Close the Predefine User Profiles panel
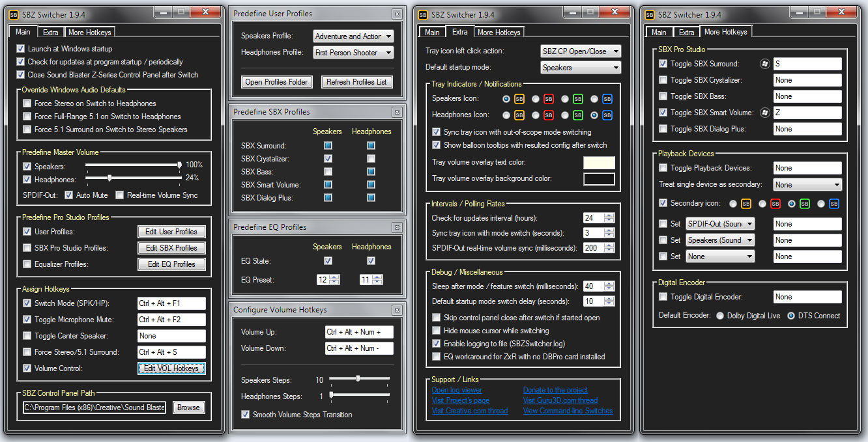The height and width of the screenshot is (442, 868). tap(397, 14)
